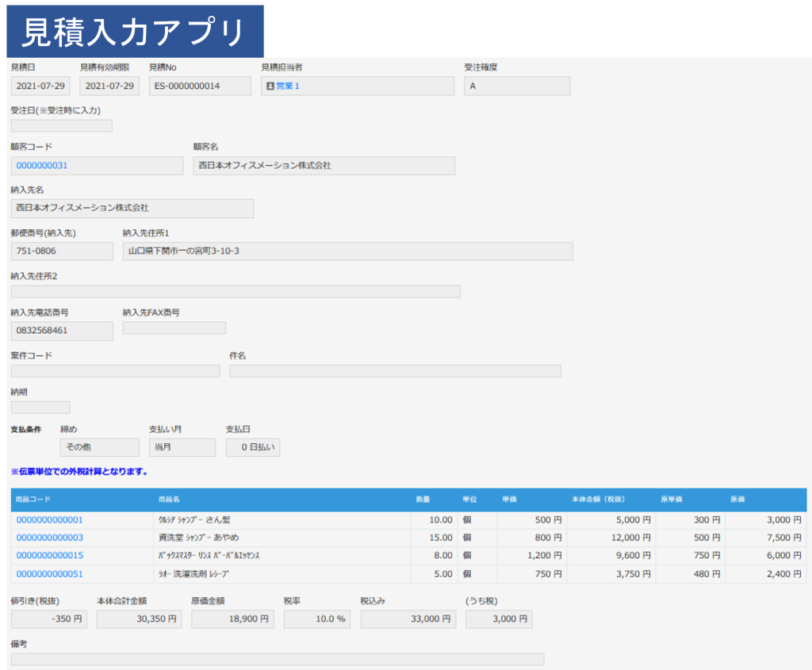Click the 締め field showing その他

(x=99, y=447)
